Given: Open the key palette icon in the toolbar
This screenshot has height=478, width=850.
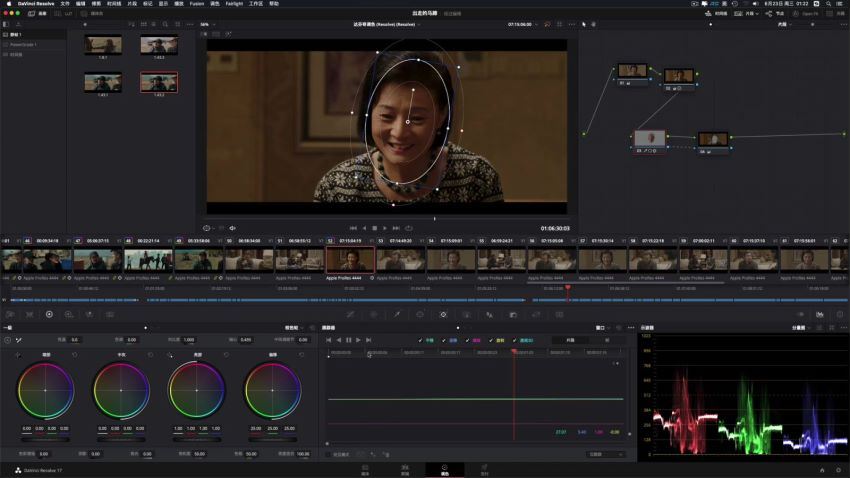Looking at the screenshot, I should pyautogui.click(x=513, y=314).
